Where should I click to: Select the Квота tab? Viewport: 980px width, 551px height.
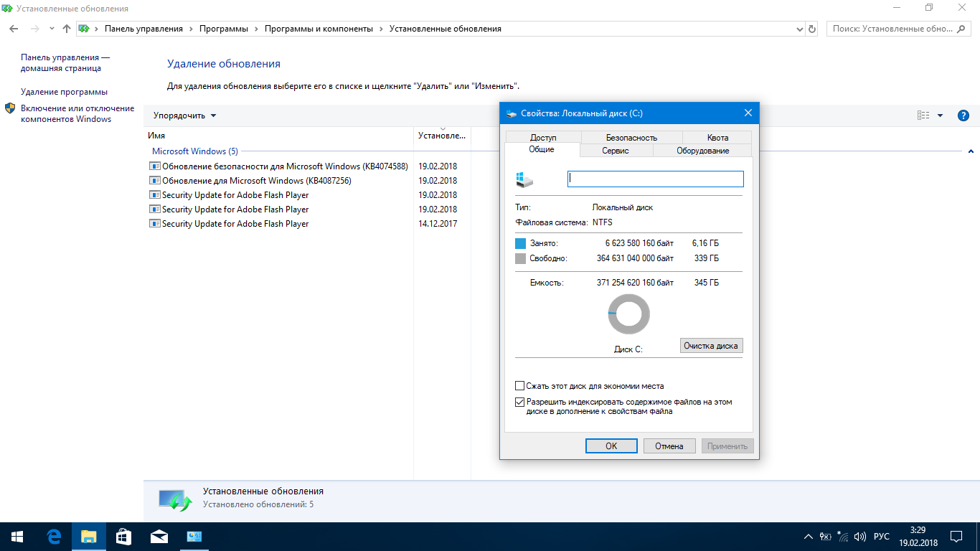[x=717, y=138]
